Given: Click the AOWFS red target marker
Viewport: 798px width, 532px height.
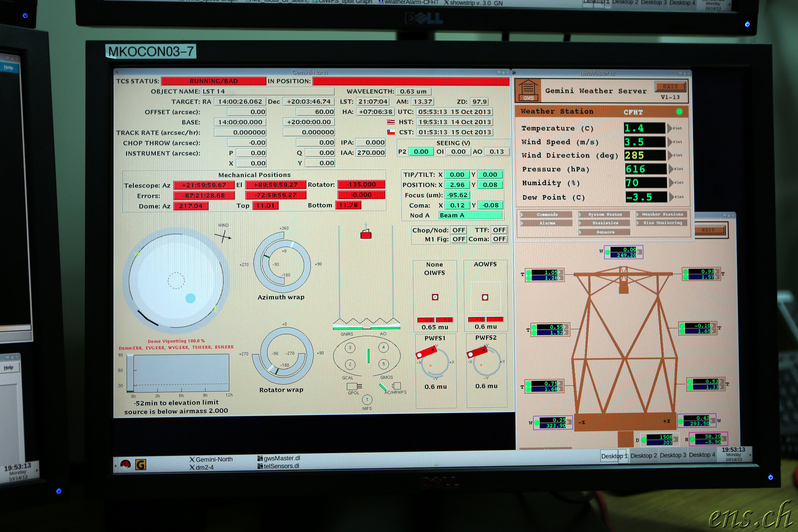Looking at the screenshot, I should pos(485,297).
